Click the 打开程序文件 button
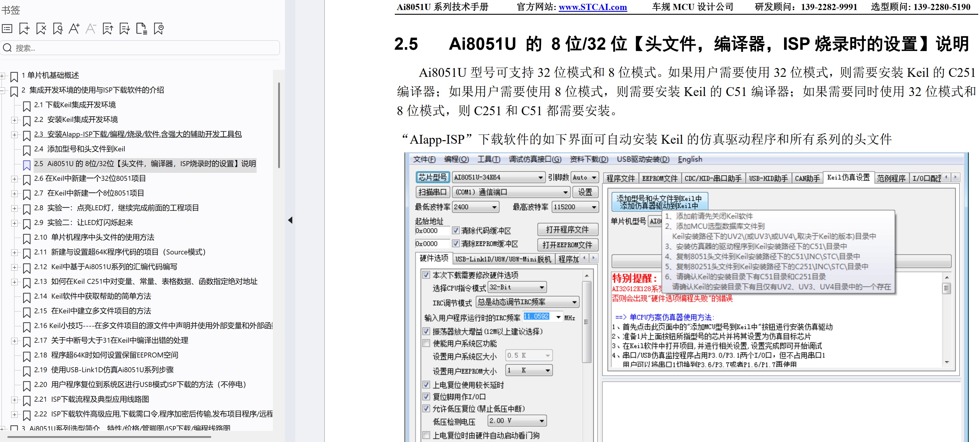 point(567,230)
